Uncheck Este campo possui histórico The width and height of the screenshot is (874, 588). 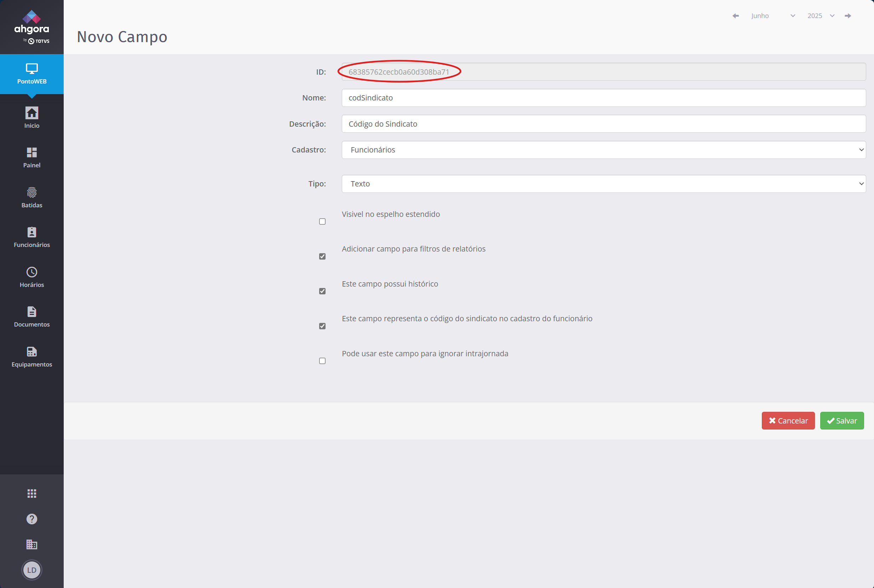point(322,292)
